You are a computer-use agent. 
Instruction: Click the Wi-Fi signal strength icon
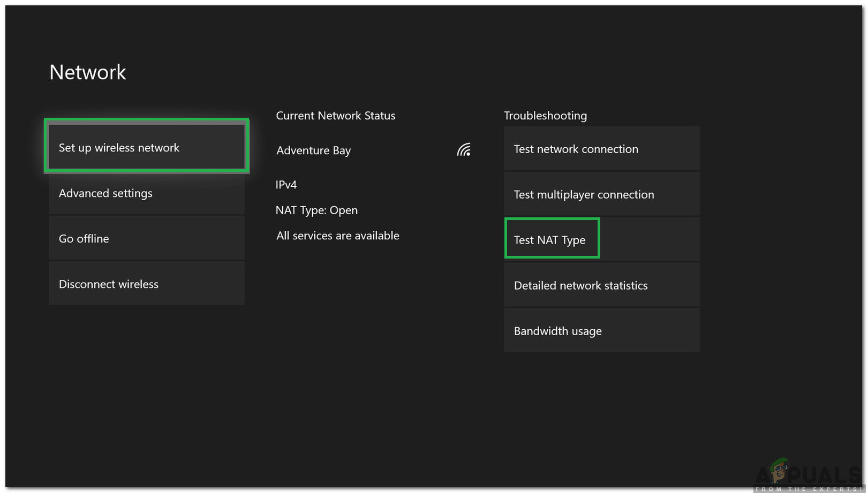click(464, 150)
